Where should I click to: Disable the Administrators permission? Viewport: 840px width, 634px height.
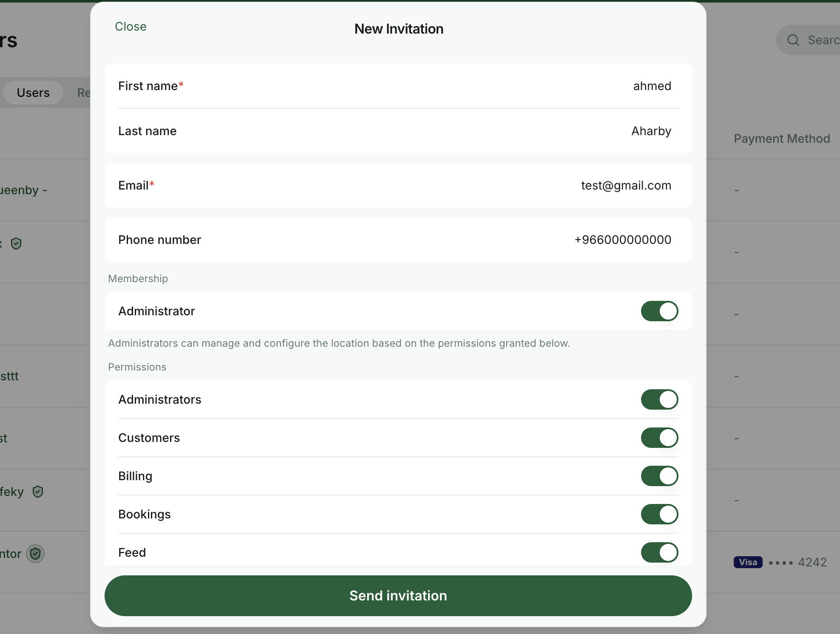coord(659,399)
